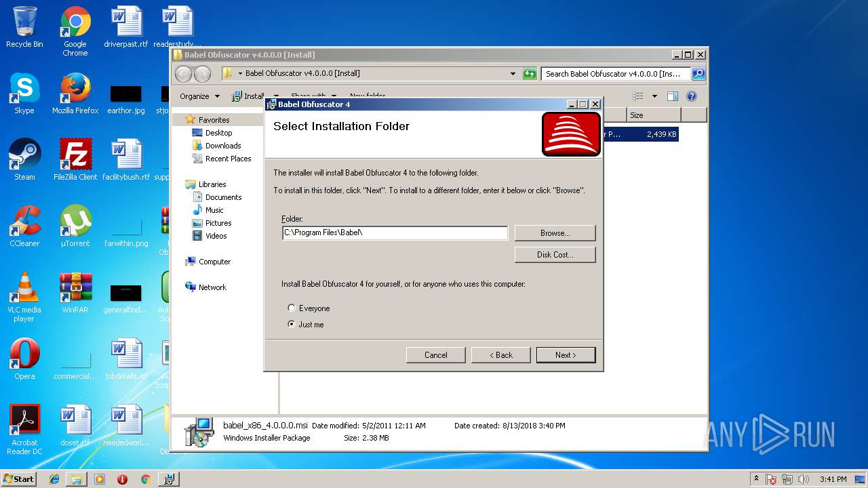868x488 pixels.
Task: Select Recent Places in navigation pane
Action: [228, 159]
